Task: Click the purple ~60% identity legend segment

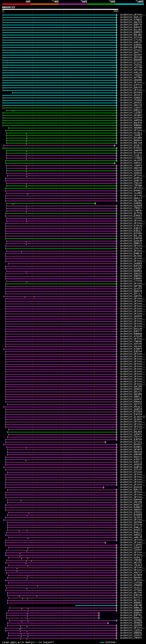Action: (73, 4)
